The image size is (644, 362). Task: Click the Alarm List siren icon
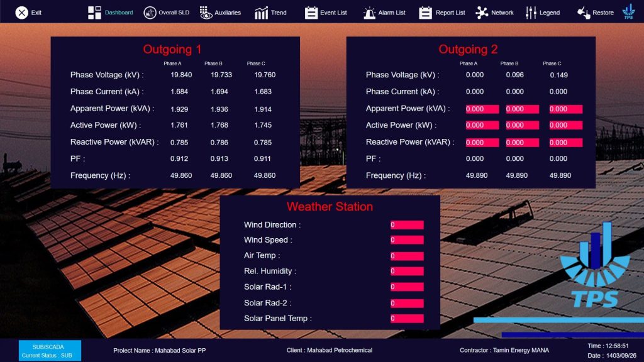pyautogui.click(x=369, y=13)
